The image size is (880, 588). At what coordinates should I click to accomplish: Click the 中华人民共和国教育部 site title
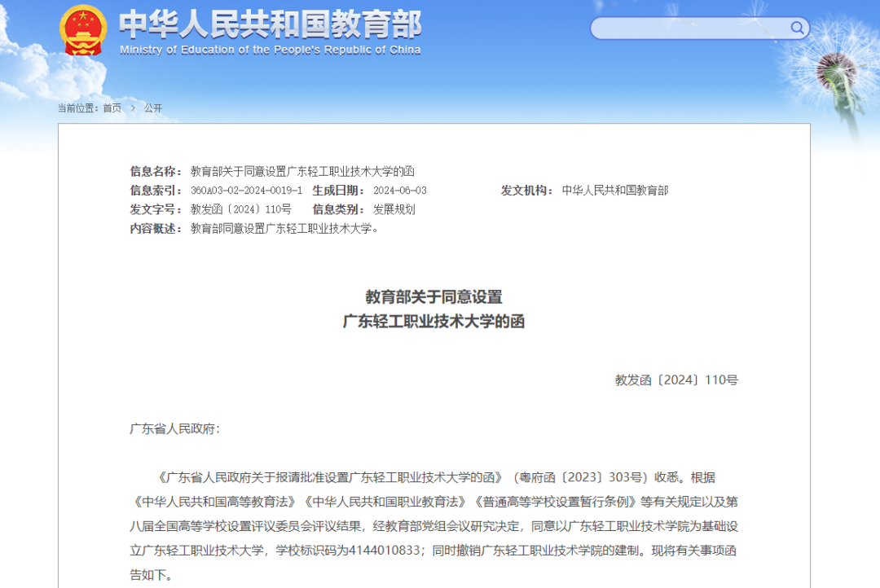pos(270,24)
